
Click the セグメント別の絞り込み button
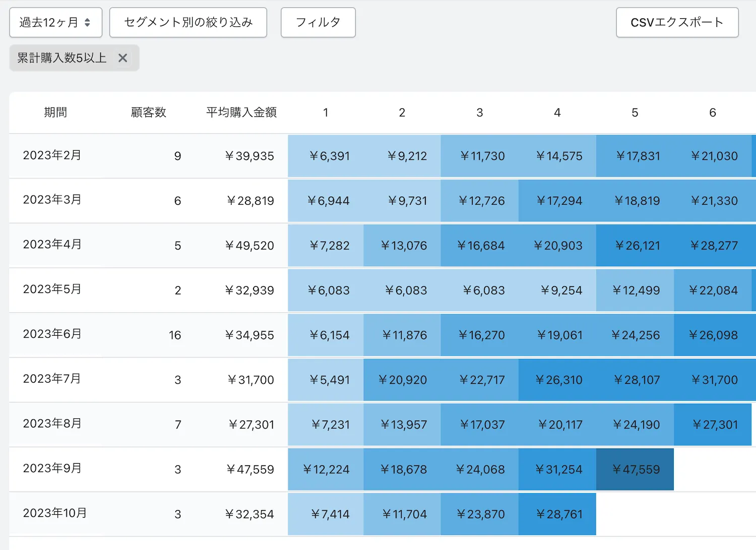(188, 22)
